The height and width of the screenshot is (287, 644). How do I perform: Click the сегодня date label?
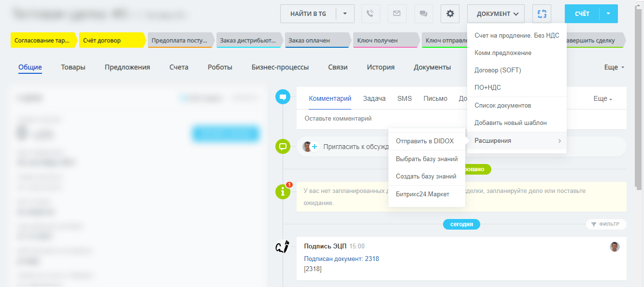[461, 224]
